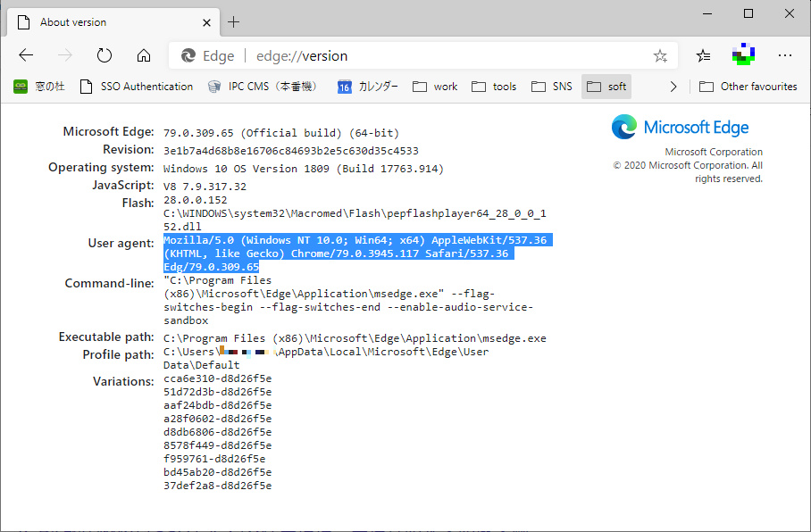Open the Home page
811x532 pixels.
click(144, 55)
